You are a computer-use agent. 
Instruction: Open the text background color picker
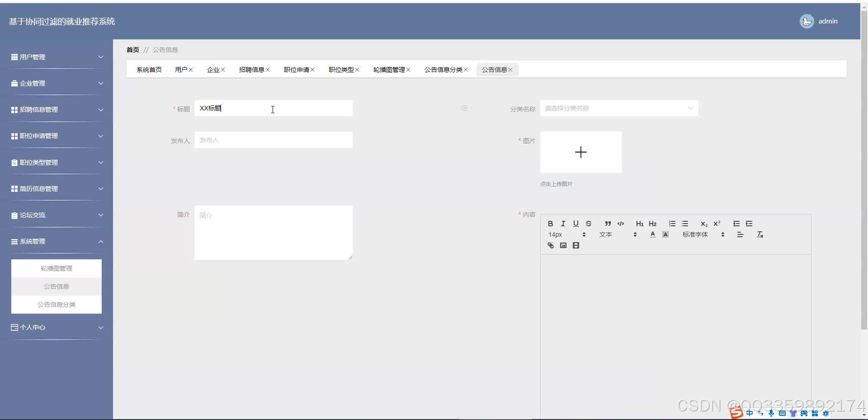click(665, 234)
